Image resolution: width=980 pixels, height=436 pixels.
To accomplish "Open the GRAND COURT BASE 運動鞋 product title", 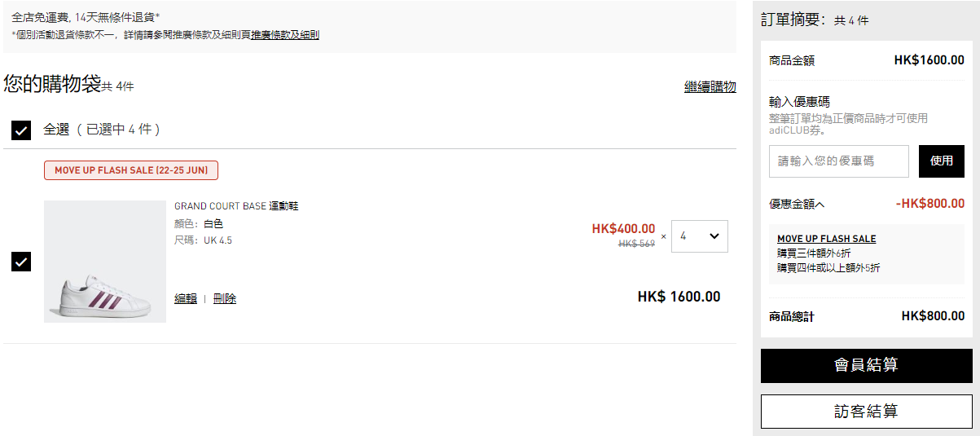I will tap(236, 206).
